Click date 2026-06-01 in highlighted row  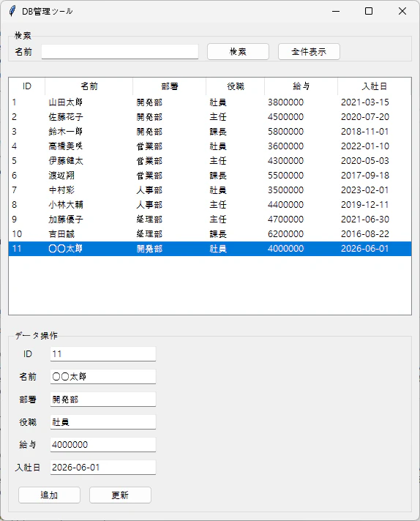pos(365,249)
